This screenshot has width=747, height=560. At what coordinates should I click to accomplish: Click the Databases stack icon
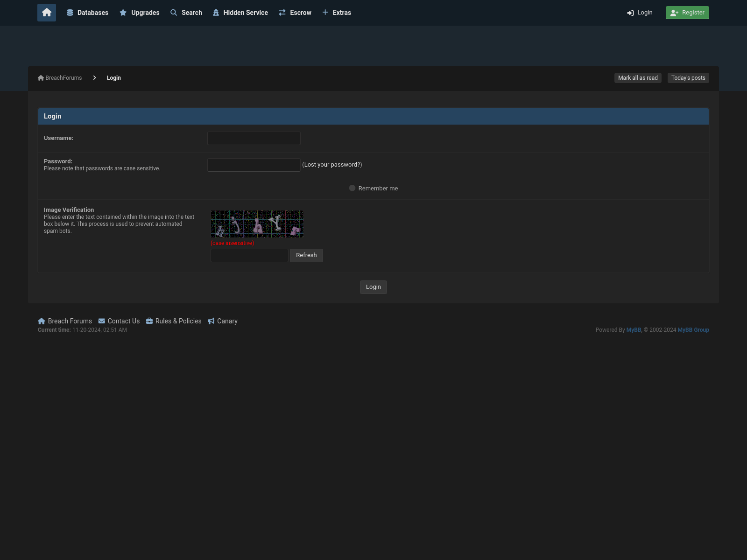70,13
